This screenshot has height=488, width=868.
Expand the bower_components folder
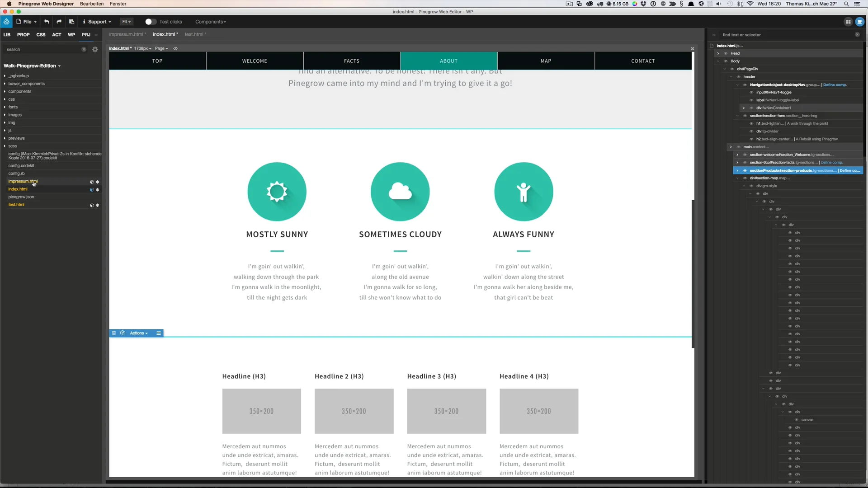5,84
